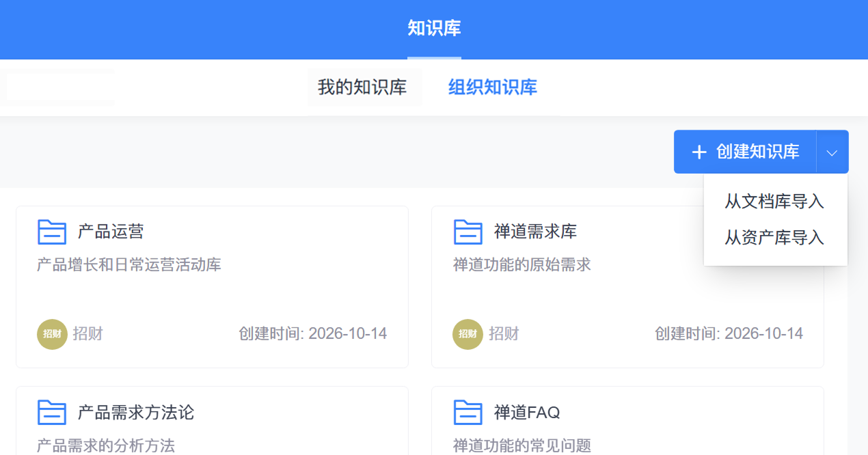Open the 禅道FAQ knowledge base title
Viewport: 868px width, 455px height.
click(527, 413)
